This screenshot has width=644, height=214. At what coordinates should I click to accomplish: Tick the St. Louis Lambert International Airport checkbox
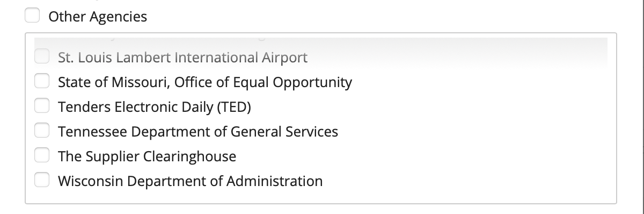click(42, 56)
